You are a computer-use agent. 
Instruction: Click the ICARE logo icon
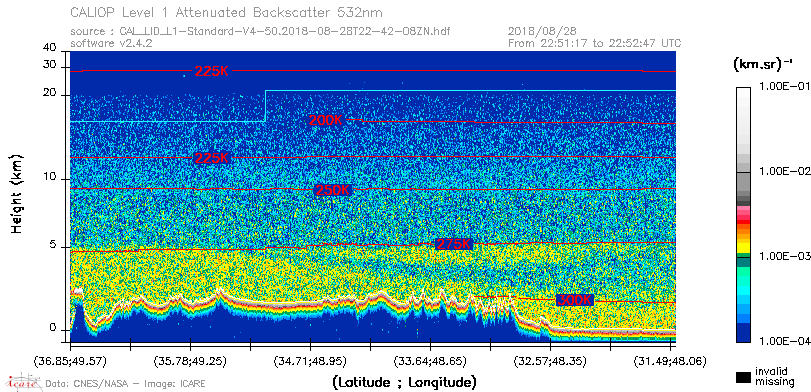point(23,383)
